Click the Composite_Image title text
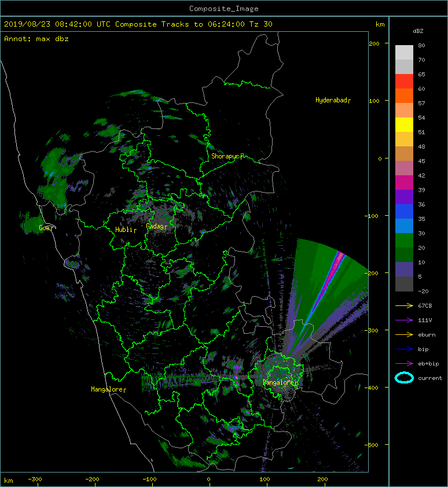The height and width of the screenshot is (487, 448). [224, 9]
